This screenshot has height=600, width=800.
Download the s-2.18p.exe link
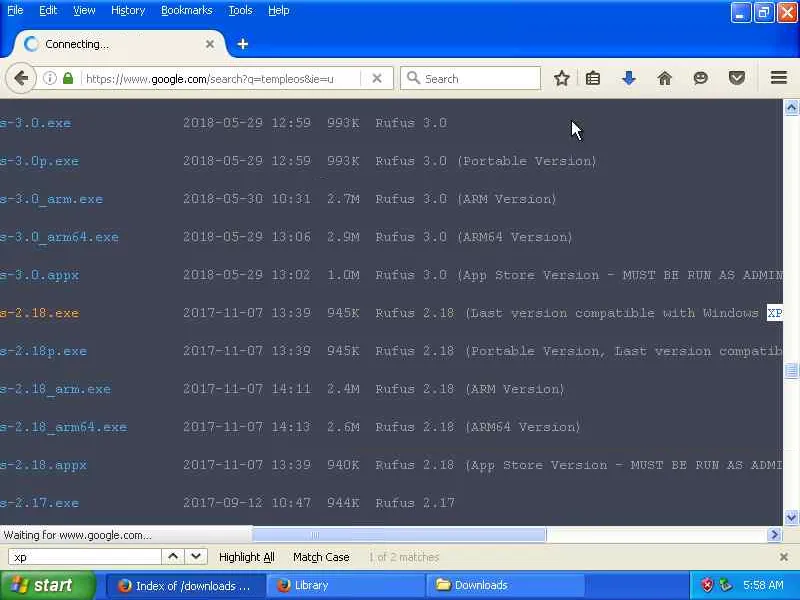coord(43,351)
